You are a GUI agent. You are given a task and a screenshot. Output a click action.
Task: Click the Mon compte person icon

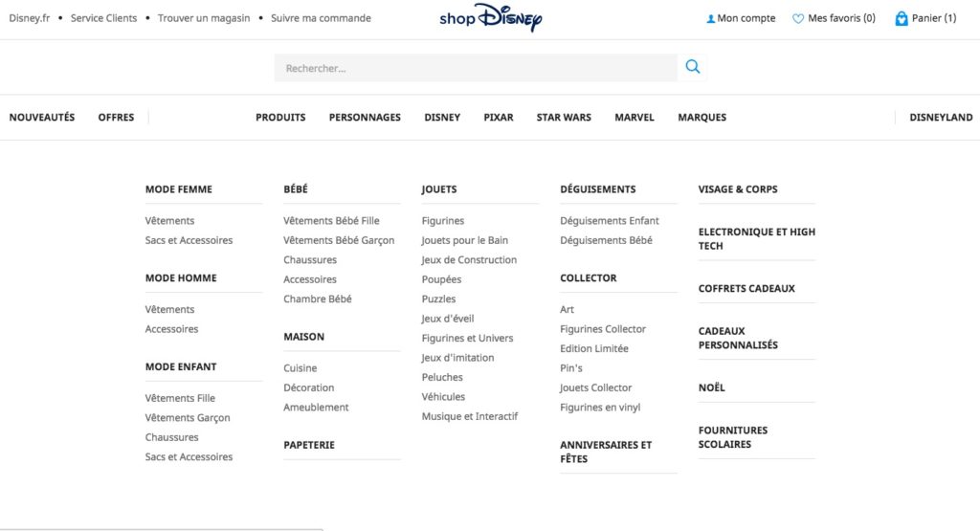pos(710,18)
